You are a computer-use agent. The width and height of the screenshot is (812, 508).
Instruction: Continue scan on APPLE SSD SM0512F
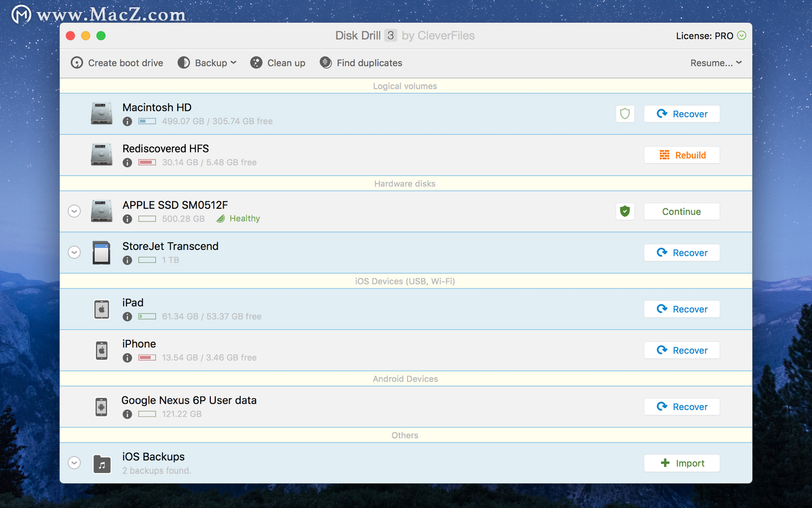(682, 212)
